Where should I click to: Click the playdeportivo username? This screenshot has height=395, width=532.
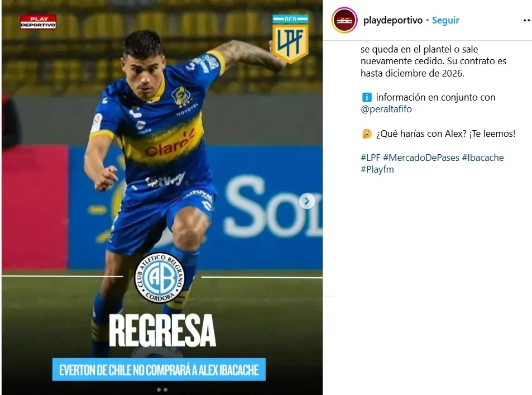pos(393,20)
